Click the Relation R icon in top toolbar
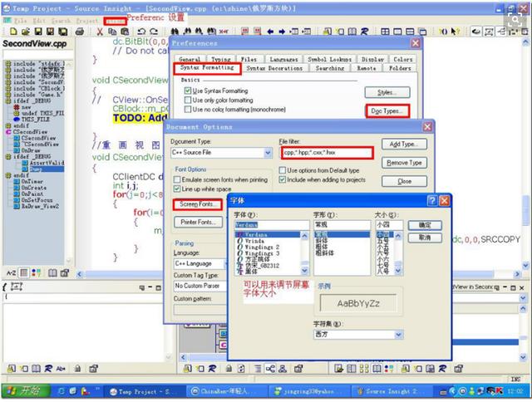 tap(364, 32)
